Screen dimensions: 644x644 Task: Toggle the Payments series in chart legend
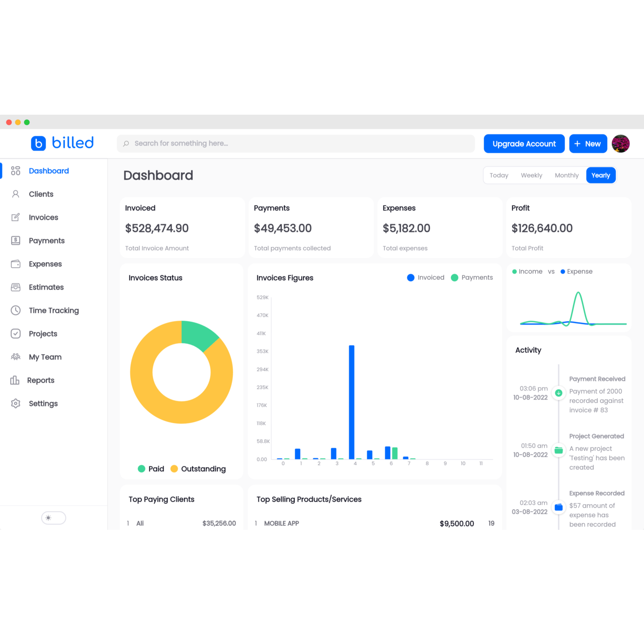pos(472,278)
